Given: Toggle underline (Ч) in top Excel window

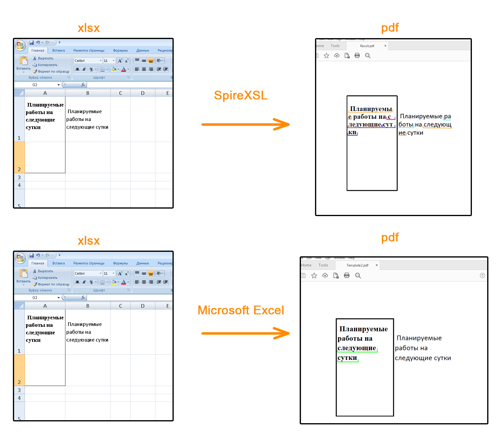Looking at the screenshot, I should click(91, 69).
